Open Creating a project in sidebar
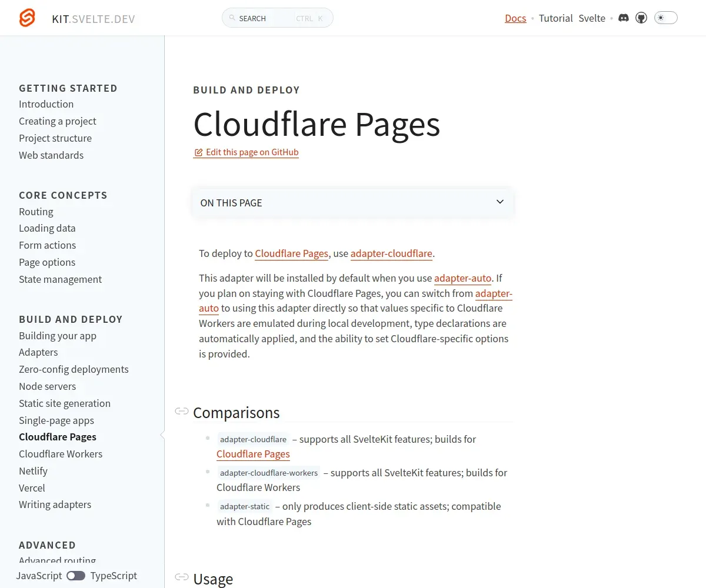Screen dimensions: 706x588 58,121
